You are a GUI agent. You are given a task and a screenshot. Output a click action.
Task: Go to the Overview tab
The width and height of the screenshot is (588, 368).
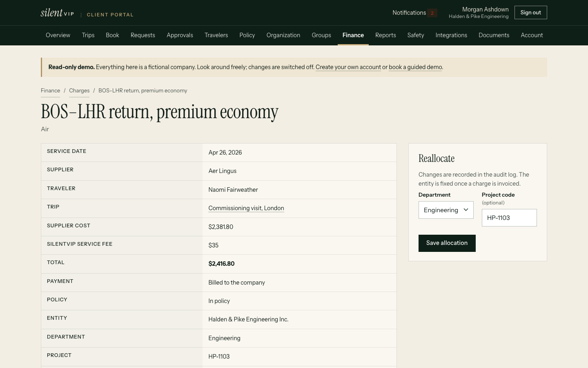click(58, 35)
